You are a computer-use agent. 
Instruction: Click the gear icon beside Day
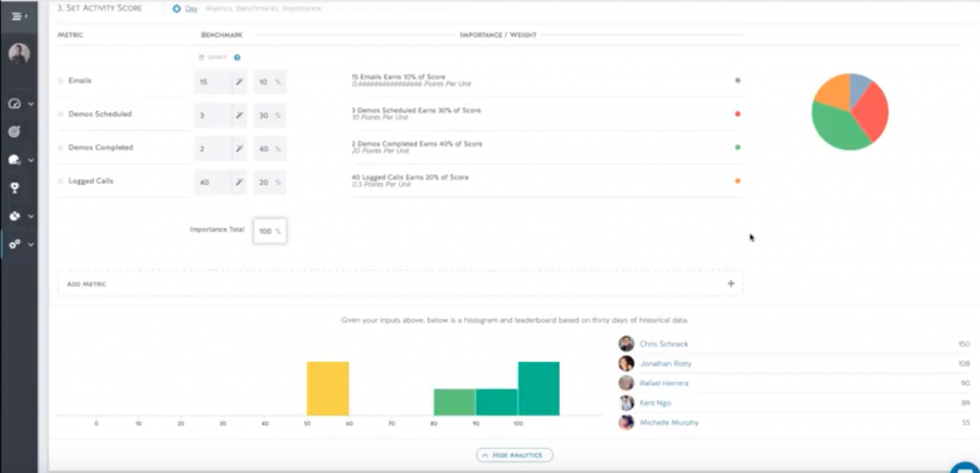click(x=177, y=9)
